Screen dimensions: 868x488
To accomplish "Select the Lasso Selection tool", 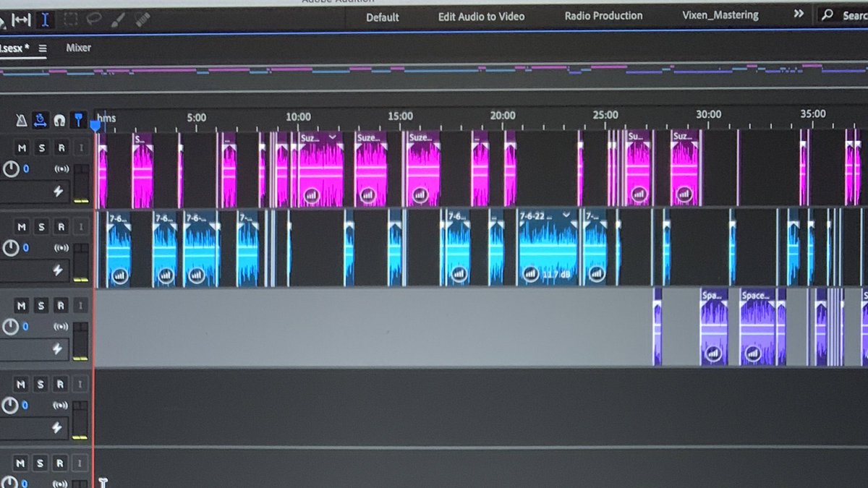I will tap(94, 20).
